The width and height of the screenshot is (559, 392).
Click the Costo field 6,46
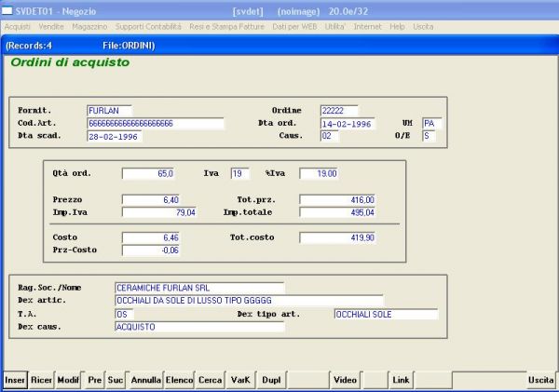click(151, 237)
